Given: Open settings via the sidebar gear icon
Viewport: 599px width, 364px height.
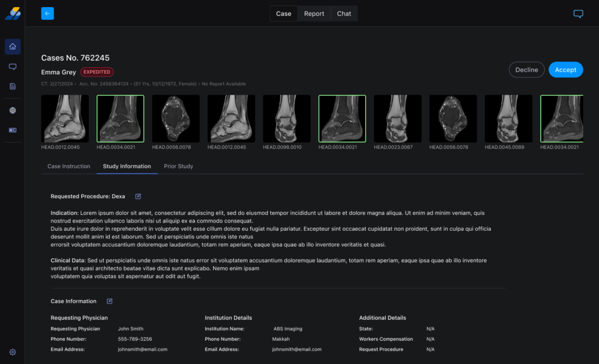Looking at the screenshot, I should (12, 352).
